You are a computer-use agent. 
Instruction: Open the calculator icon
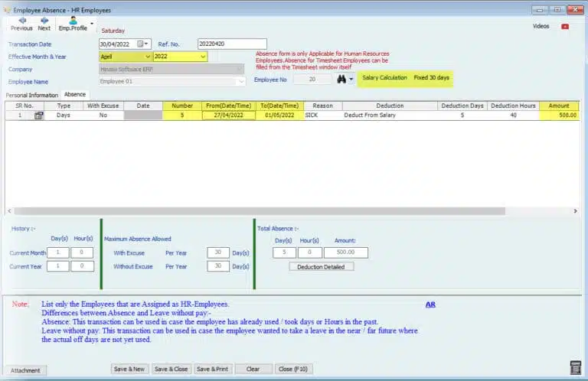575,367
